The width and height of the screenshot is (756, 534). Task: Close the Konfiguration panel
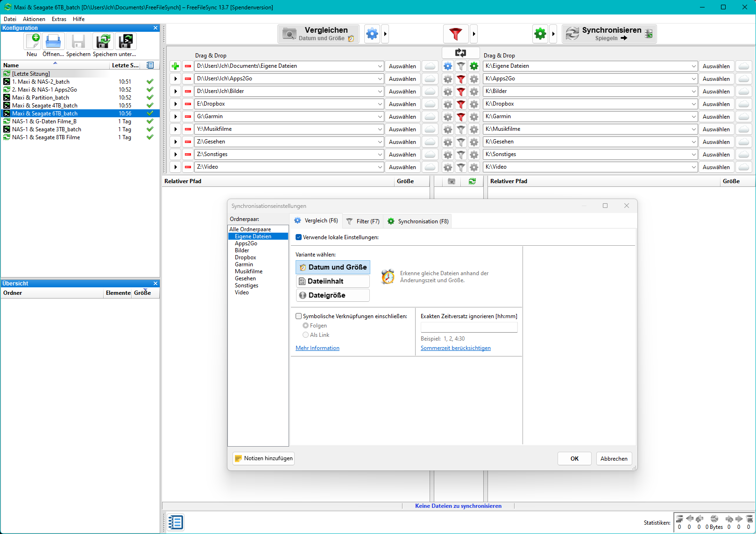pyautogui.click(x=155, y=28)
